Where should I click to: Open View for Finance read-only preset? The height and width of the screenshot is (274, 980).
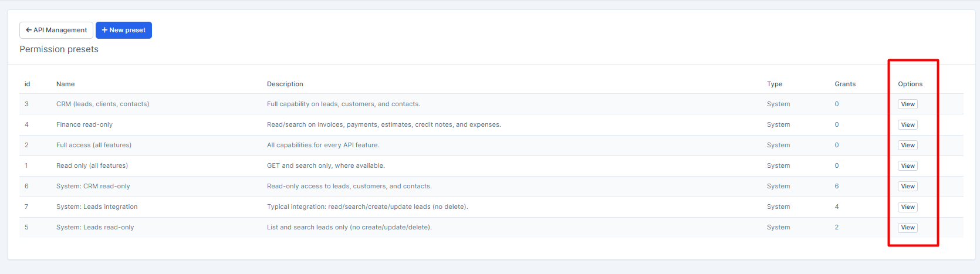point(907,125)
